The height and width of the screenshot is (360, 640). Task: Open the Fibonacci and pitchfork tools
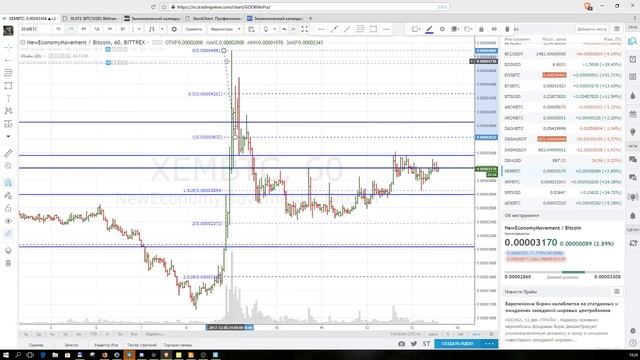[8, 73]
